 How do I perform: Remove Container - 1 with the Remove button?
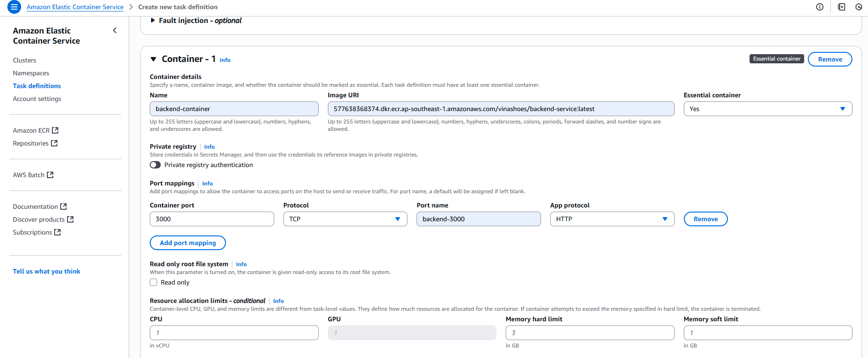[x=830, y=59]
